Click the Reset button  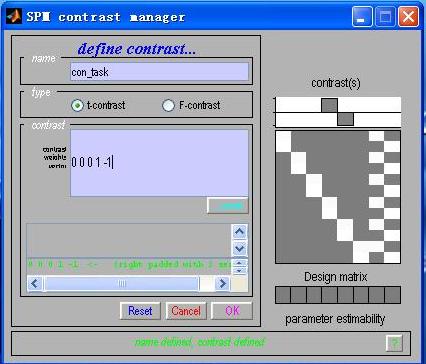pyautogui.click(x=140, y=311)
